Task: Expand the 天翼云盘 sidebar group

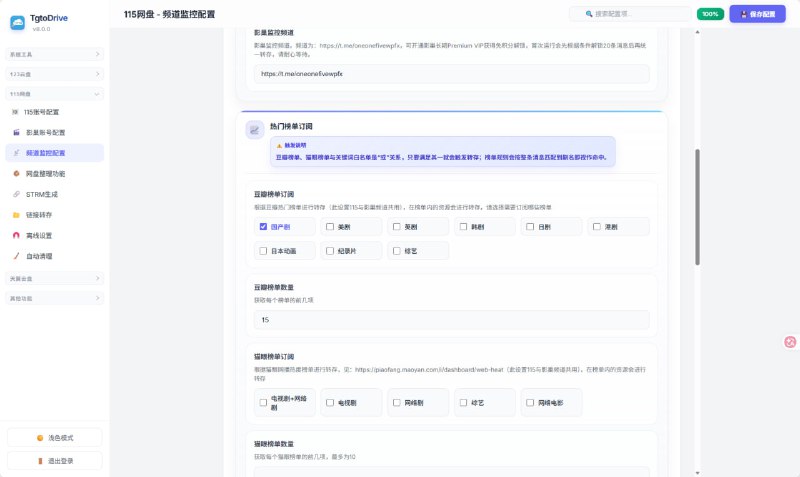Action: 55,279
